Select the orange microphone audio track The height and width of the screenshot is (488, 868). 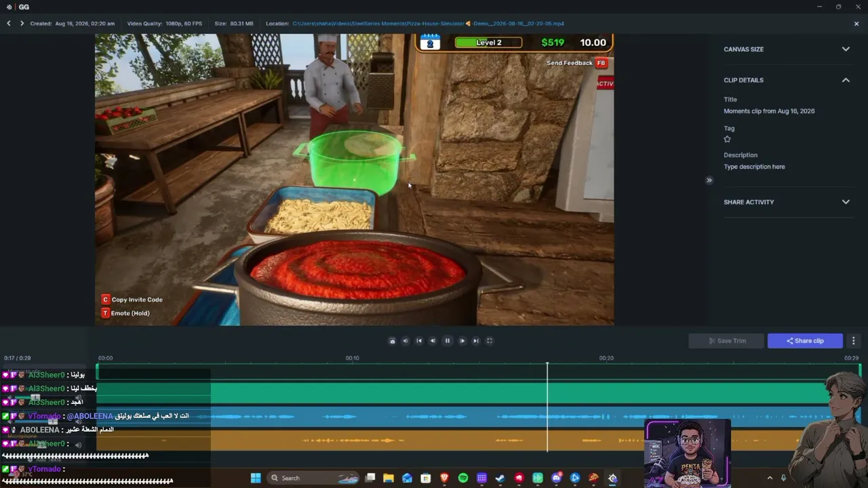point(479,441)
